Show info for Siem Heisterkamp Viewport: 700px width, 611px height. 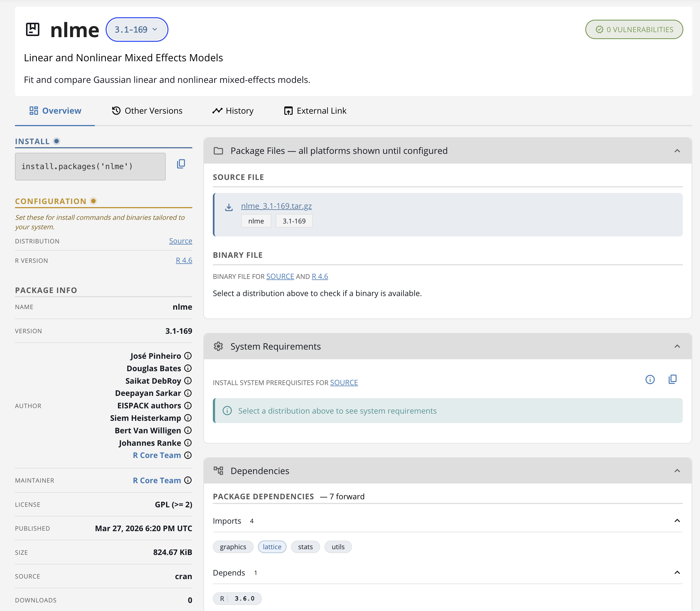(x=188, y=418)
